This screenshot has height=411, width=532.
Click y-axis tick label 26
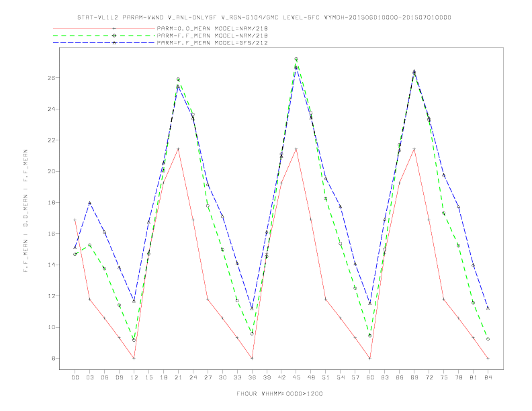pyautogui.click(x=51, y=78)
